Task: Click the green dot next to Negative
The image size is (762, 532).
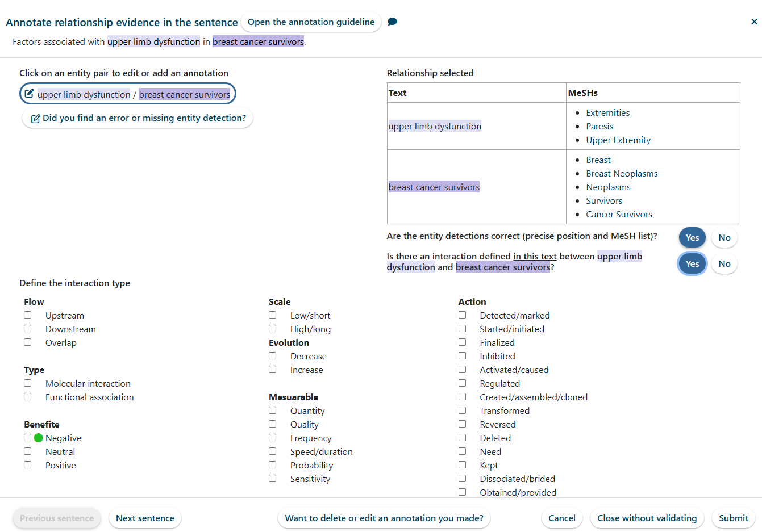Action: [39, 438]
